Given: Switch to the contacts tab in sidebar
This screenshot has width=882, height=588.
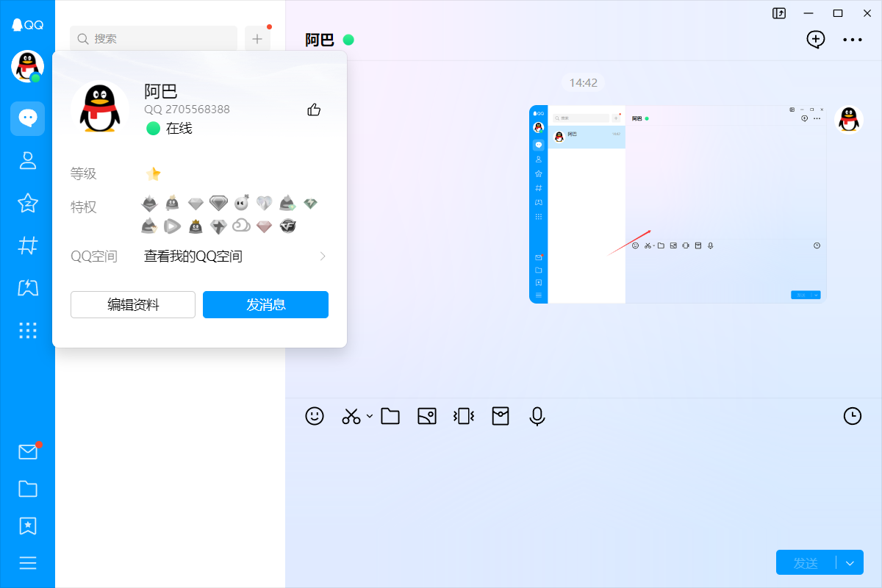Looking at the screenshot, I should point(27,161).
